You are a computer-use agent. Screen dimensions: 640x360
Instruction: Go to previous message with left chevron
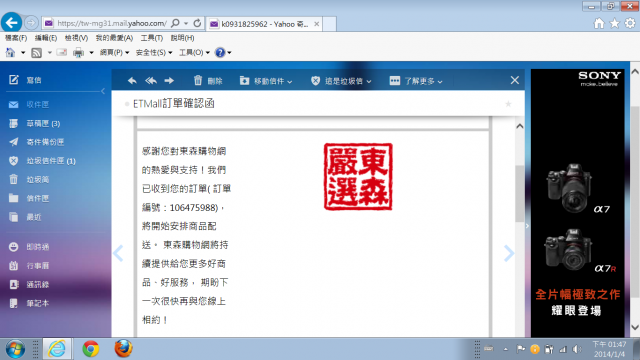[118, 253]
